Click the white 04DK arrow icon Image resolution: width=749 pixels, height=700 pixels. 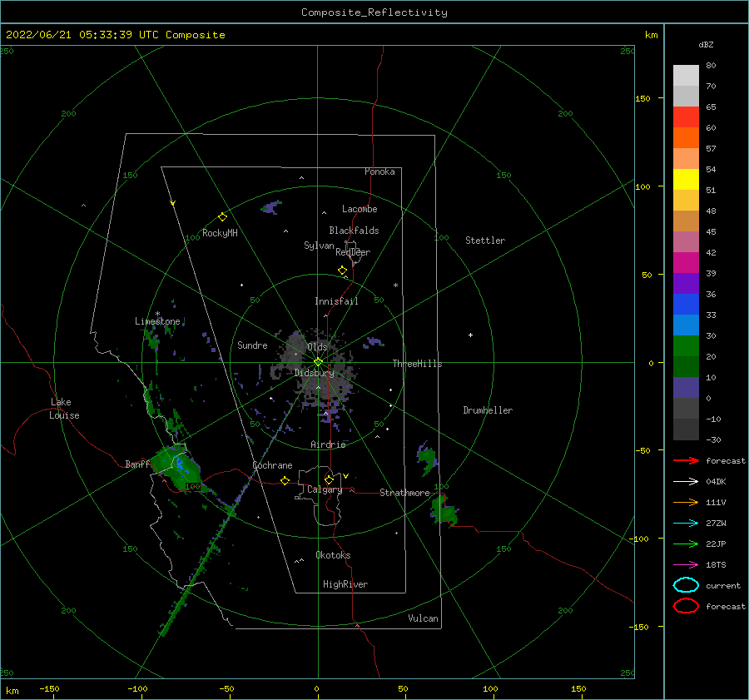[686, 481]
